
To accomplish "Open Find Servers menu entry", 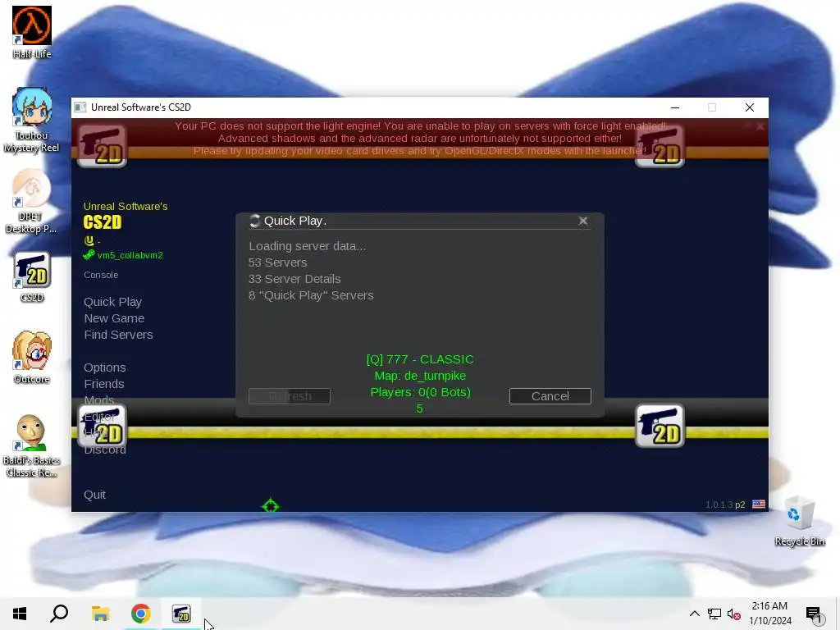I will tap(118, 335).
